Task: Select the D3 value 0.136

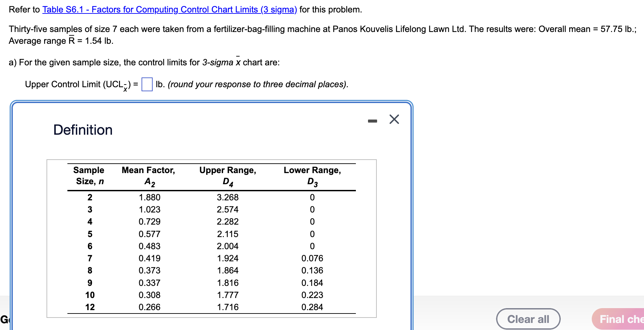Action: tap(312, 270)
